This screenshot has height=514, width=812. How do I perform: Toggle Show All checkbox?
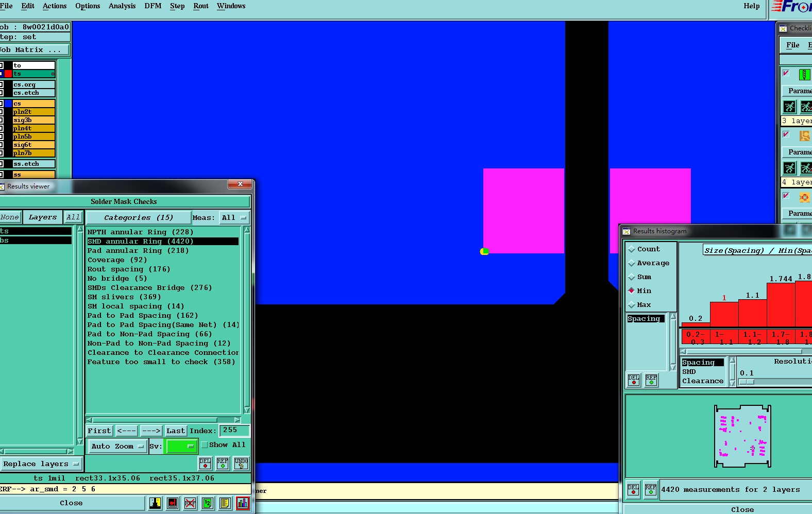205,445
